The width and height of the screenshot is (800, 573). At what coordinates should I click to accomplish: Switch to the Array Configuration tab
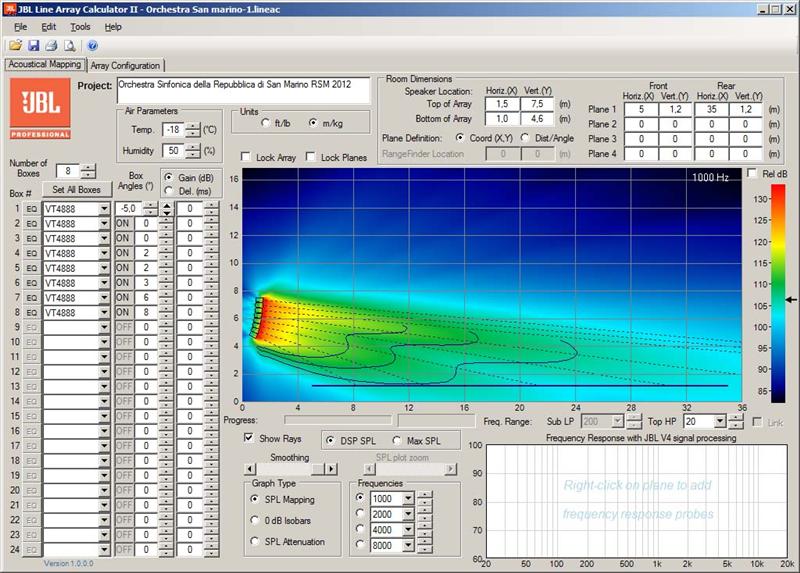[126, 65]
